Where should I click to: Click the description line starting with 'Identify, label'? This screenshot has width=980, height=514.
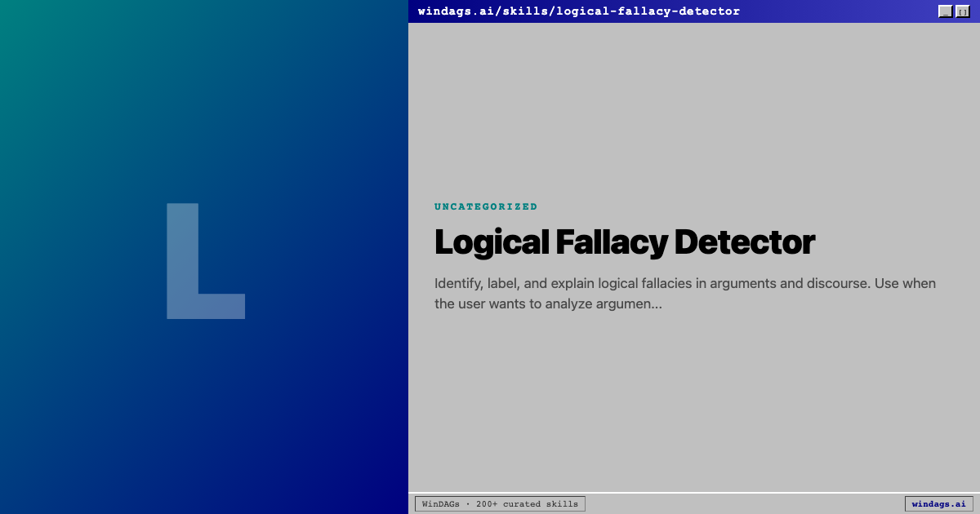coord(684,284)
